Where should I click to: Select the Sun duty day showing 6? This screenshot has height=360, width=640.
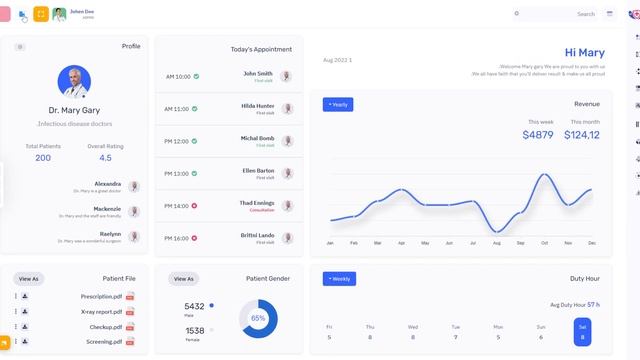541,332
